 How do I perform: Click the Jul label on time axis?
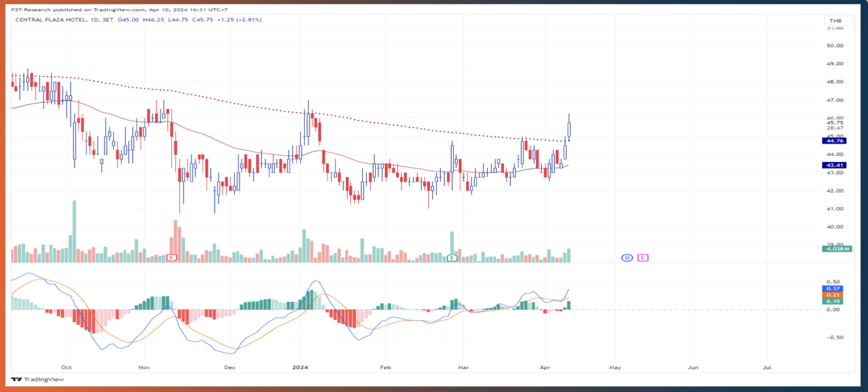pyautogui.click(x=767, y=368)
